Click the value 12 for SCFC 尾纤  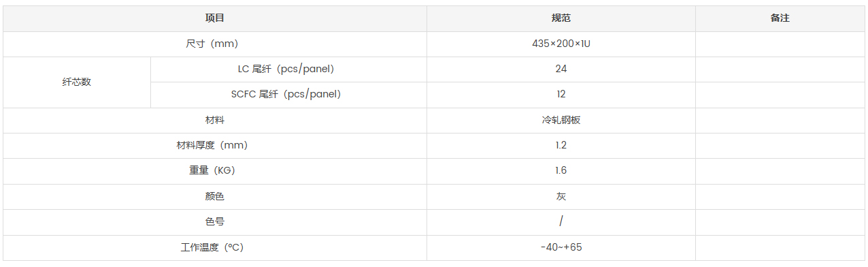(x=561, y=95)
